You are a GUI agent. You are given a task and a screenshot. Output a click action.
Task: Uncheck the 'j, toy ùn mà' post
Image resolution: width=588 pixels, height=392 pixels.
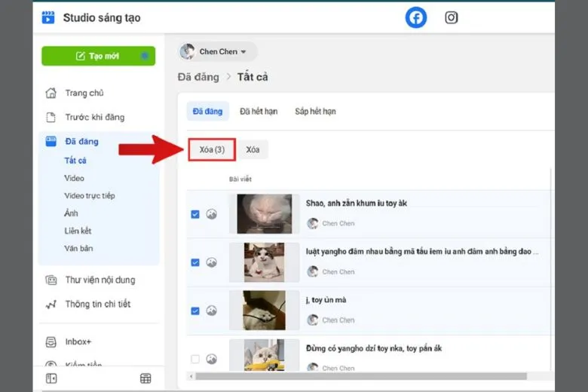[195, 311]
